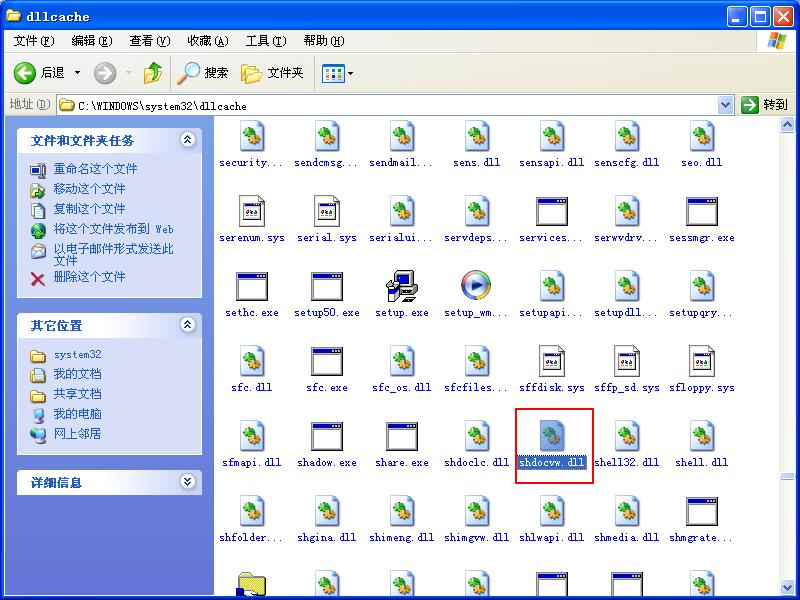Click Delete this file (删除这个文件)

[x=89, y=277]
